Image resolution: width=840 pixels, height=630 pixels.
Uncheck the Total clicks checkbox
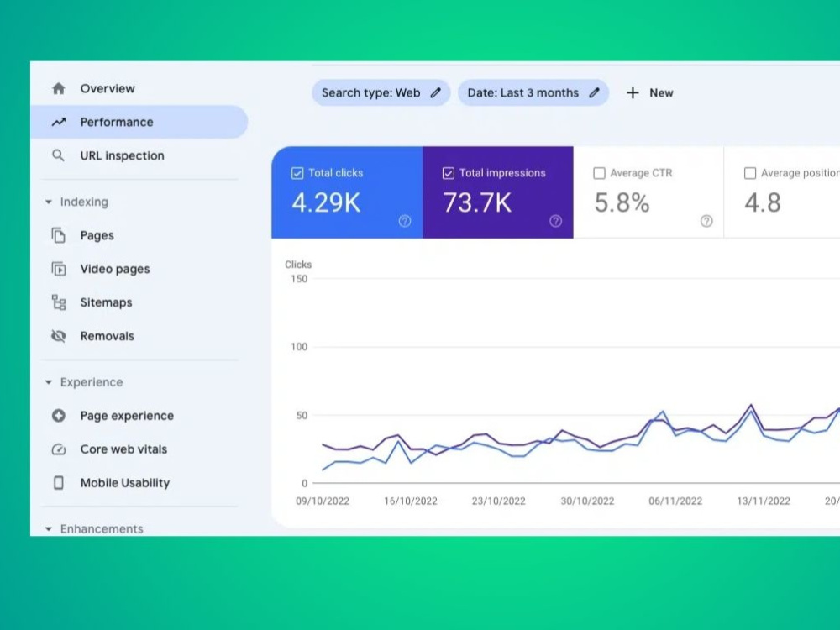297,173
